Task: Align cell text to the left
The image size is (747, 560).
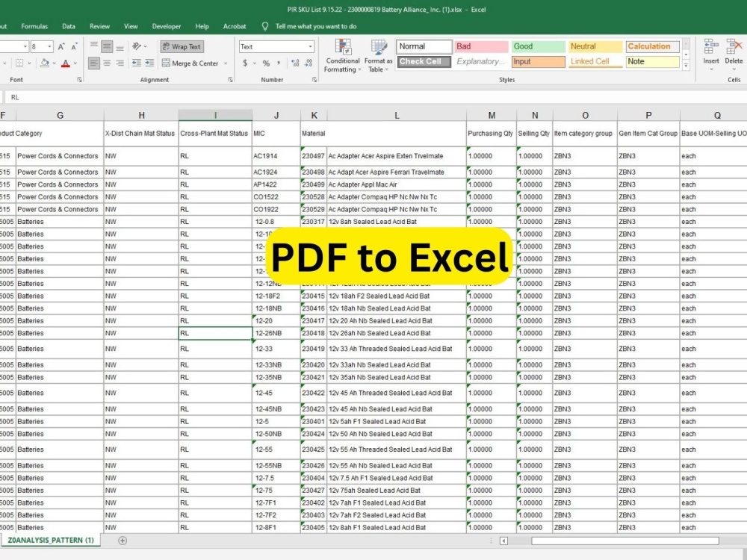Action: pos(94,63)
